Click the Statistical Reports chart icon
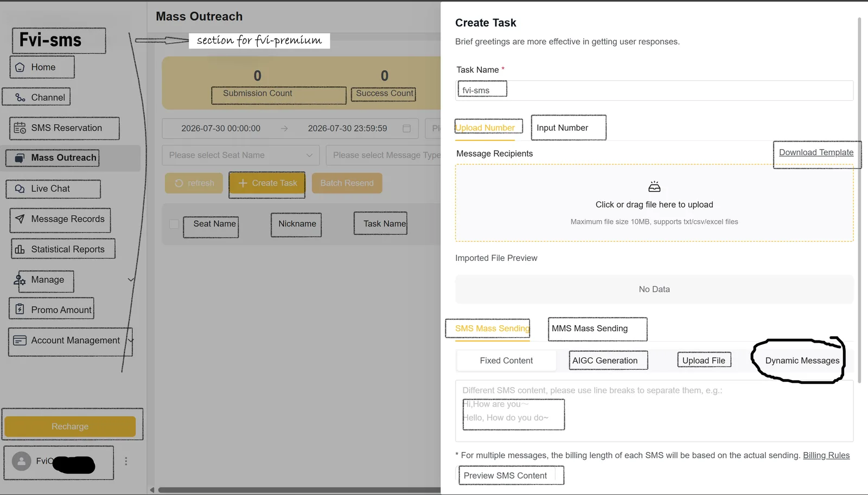 pyautogui.click(x=20, y=249)
